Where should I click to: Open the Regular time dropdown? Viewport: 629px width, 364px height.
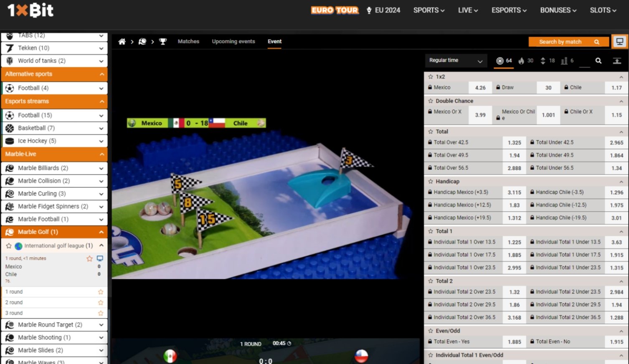click(455, 61)
